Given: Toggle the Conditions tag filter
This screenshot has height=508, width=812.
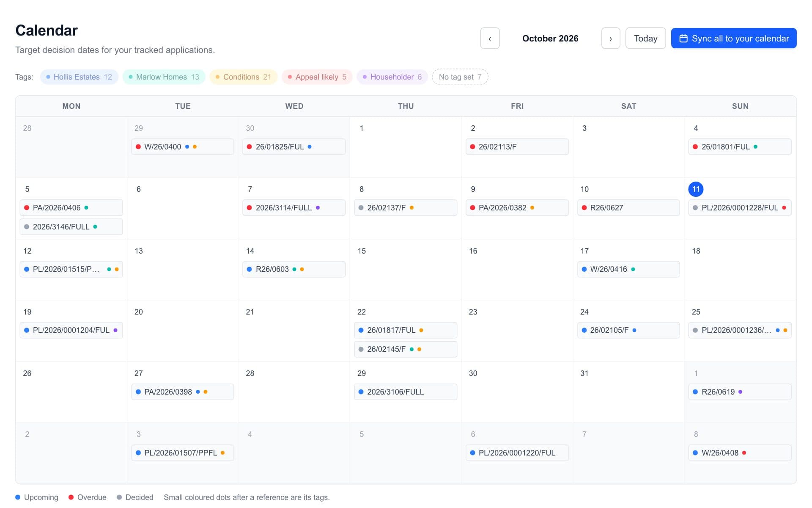Looking at the screenshot, I should 243,77.
